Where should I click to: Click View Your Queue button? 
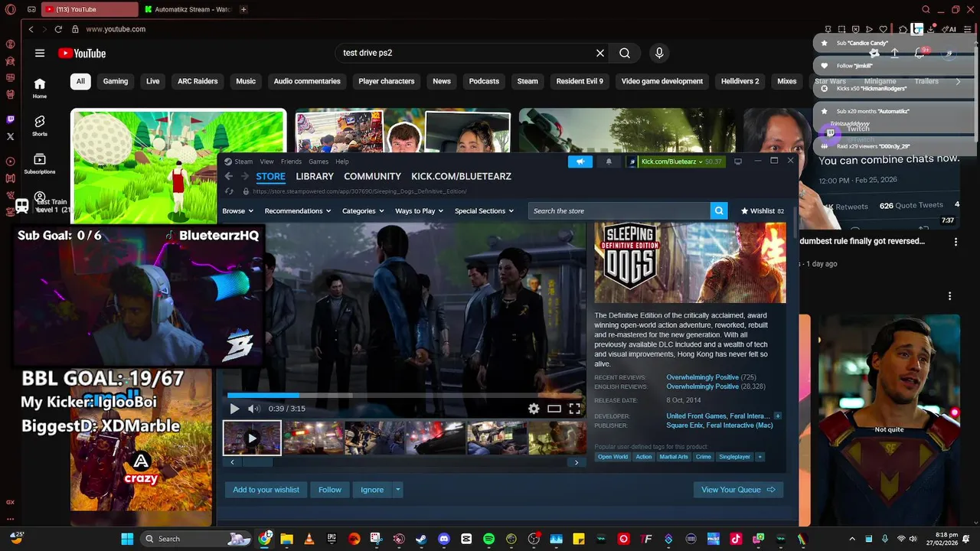(x=738, y=490)
